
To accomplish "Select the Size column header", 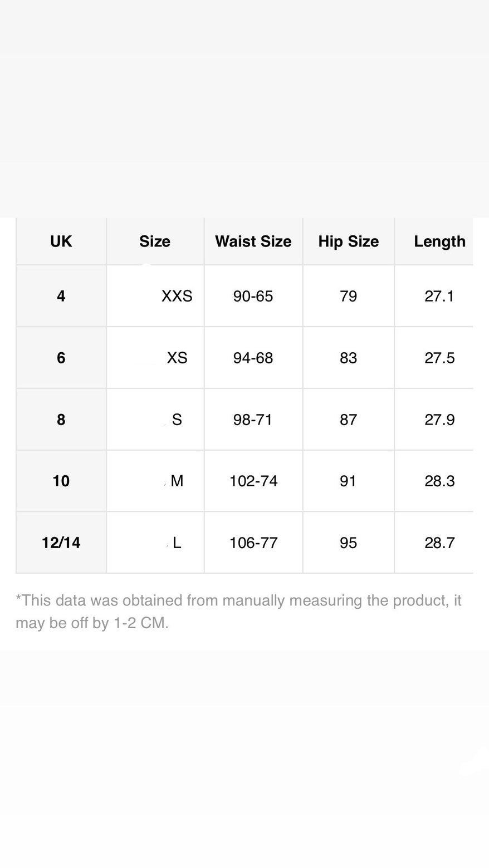I will click(155, 241).
